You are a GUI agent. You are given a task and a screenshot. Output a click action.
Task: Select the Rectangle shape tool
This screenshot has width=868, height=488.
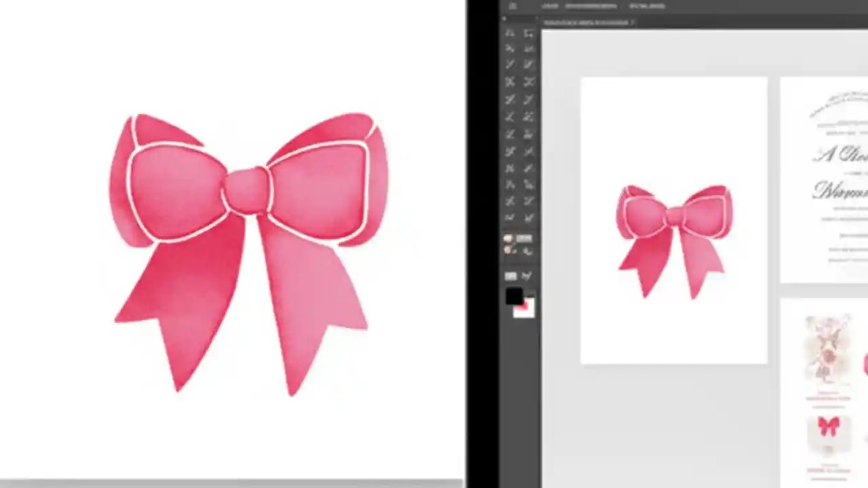(510, 99)
